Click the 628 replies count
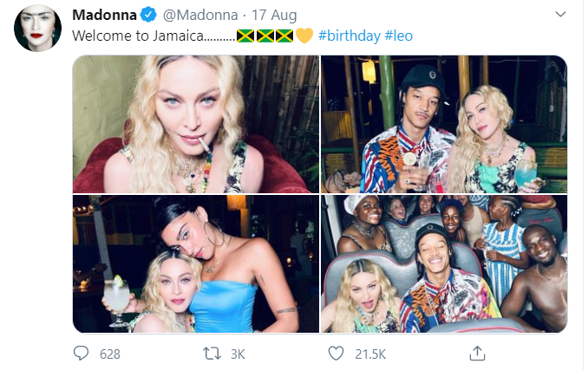The width and height of the screenshot is (588, 370). click(110, 354)
